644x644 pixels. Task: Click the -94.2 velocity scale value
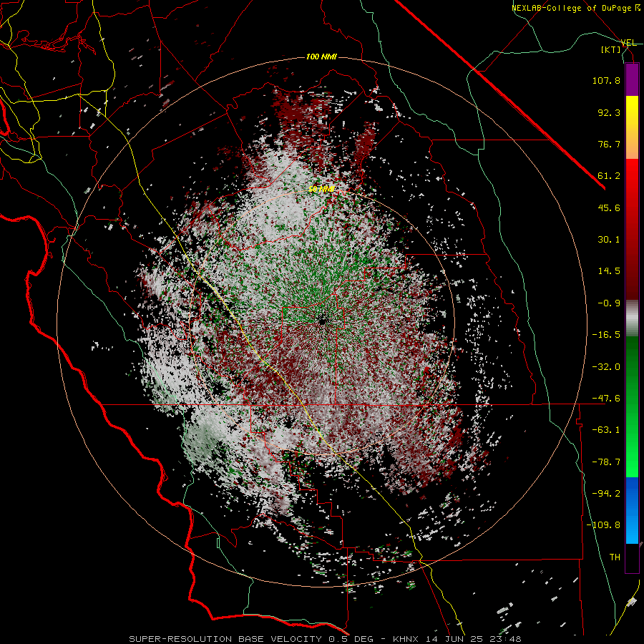(606, 494)
